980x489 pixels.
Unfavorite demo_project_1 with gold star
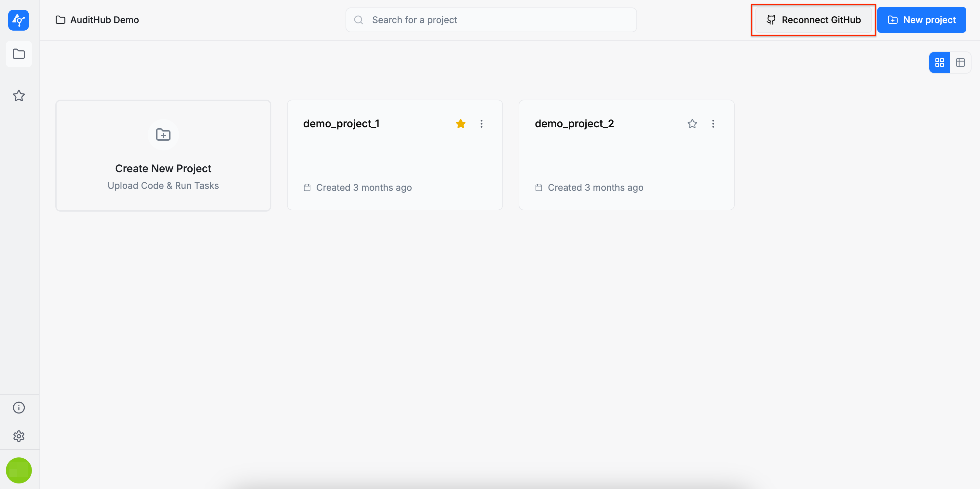pos(460,124)
